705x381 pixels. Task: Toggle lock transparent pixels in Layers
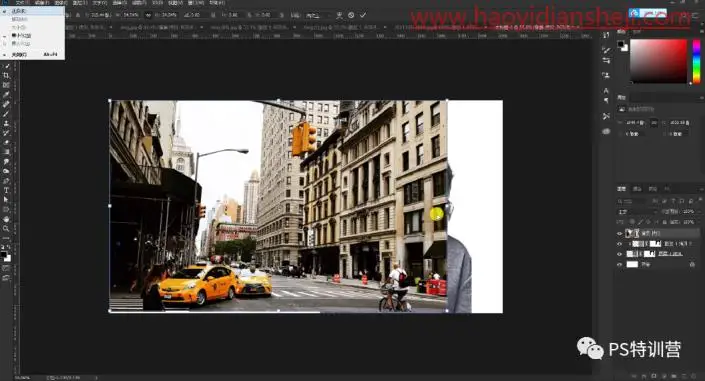point(632,222)
